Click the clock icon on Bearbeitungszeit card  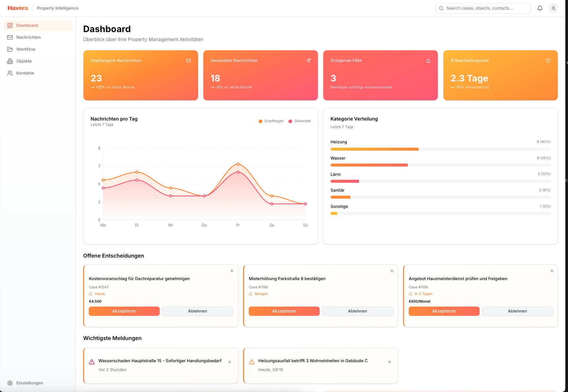pos(548,61)
